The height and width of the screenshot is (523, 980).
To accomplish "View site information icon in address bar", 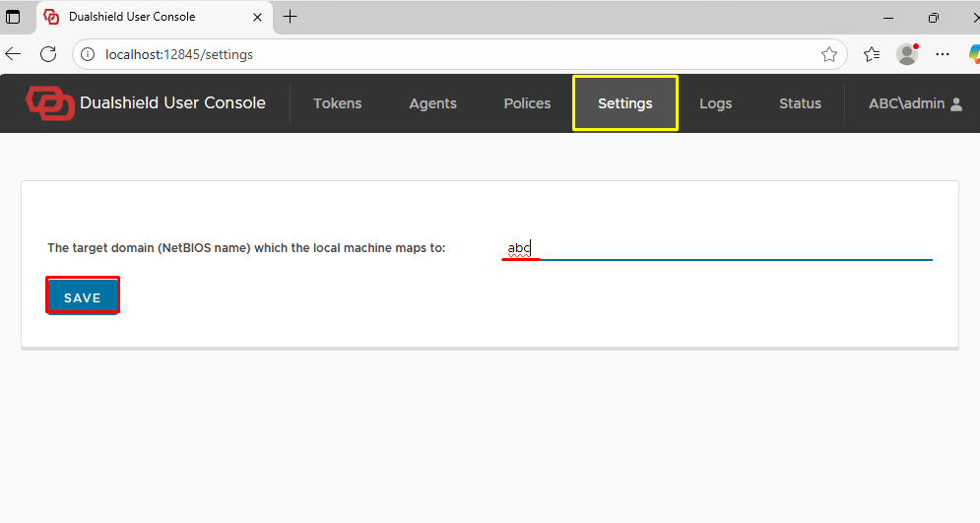I will coord(89,54).
